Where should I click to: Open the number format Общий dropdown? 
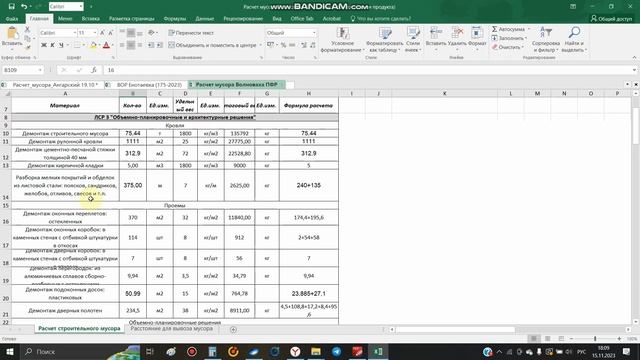point(314,33)
